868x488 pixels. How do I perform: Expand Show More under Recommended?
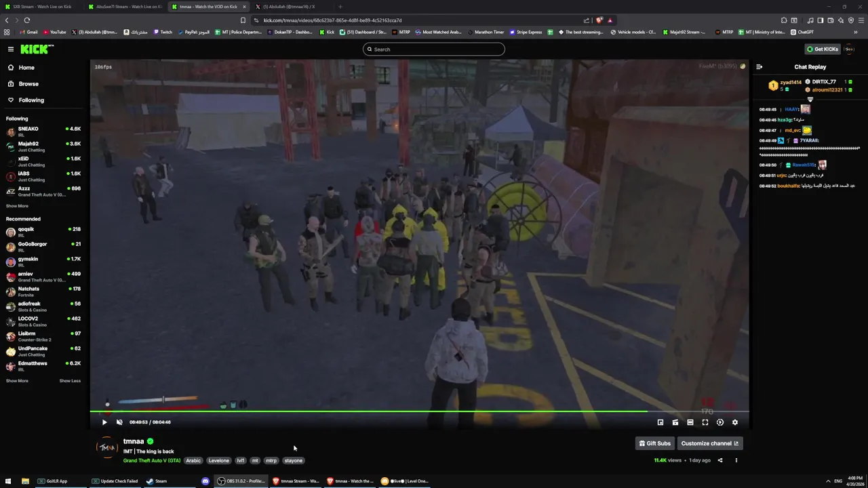click(17, 381)
